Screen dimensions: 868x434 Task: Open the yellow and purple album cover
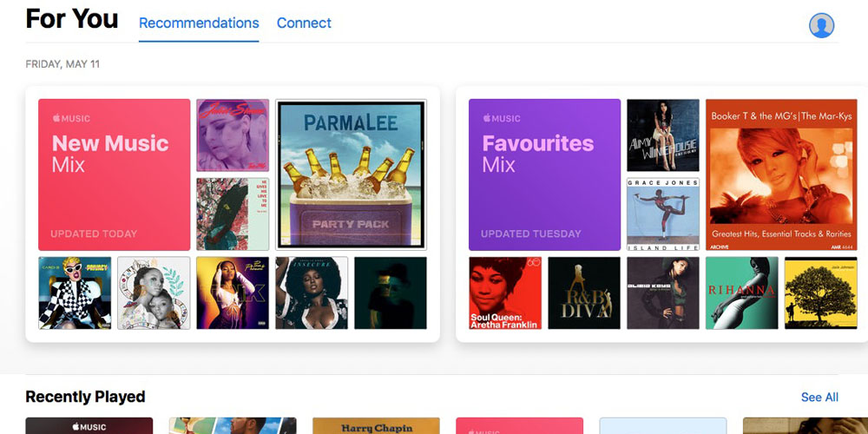point(233,293)
